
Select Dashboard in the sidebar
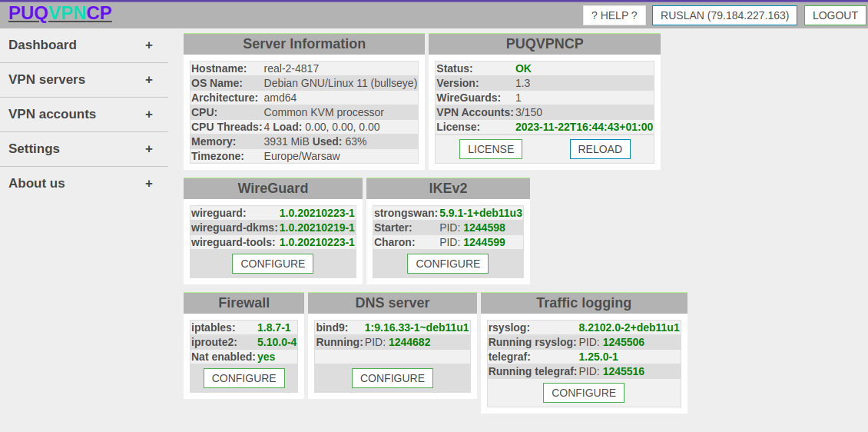point(42,45)
